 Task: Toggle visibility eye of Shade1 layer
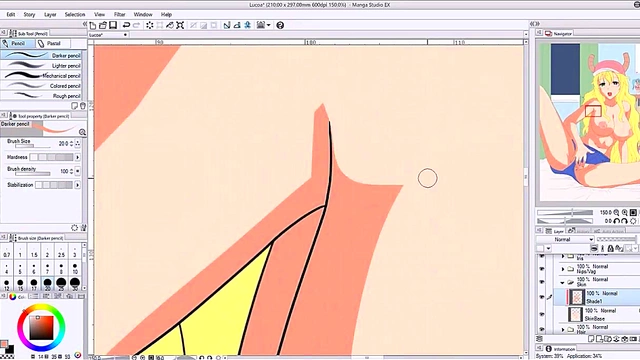[542, 297]
